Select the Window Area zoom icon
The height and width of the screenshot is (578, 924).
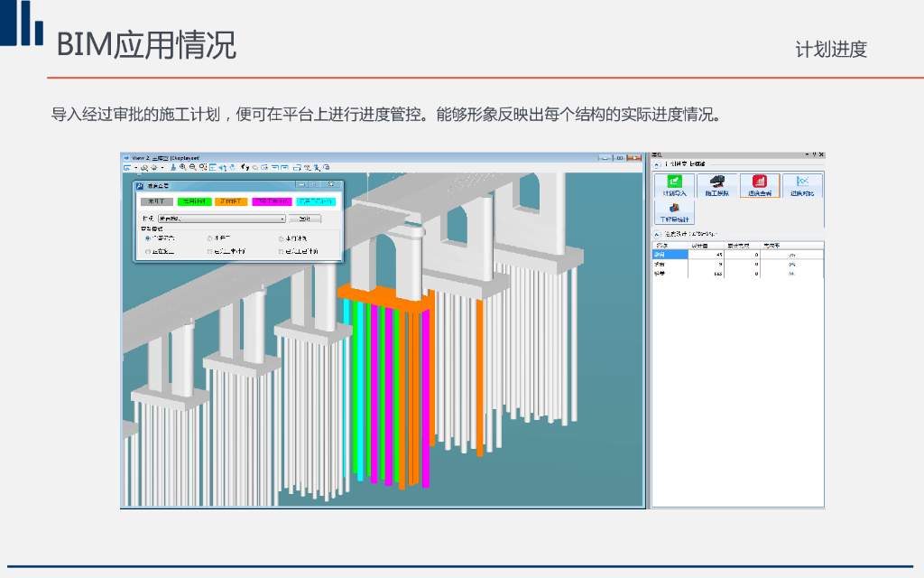point(203,167)
